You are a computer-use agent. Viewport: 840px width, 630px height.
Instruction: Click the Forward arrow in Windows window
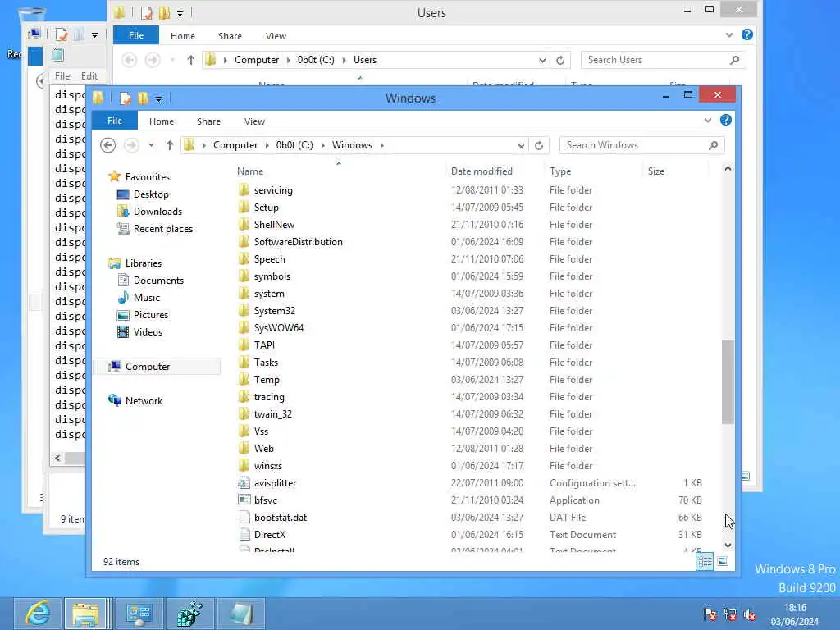click(x=131, y=145)
